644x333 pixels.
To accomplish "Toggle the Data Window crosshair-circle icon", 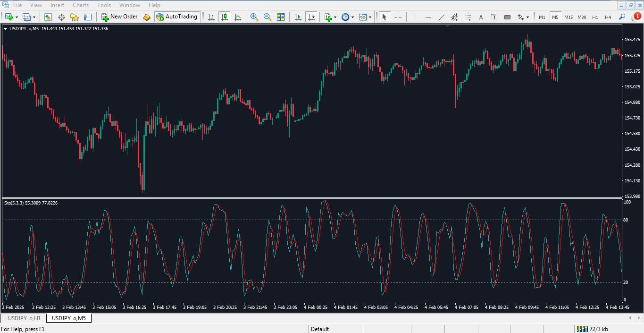I will point(61,17).
